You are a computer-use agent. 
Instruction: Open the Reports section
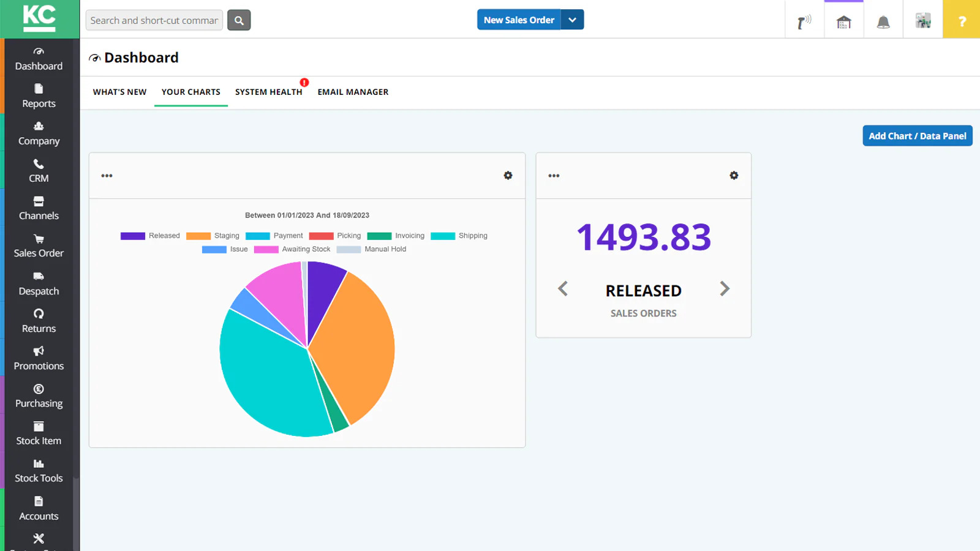tap(39, 97)
